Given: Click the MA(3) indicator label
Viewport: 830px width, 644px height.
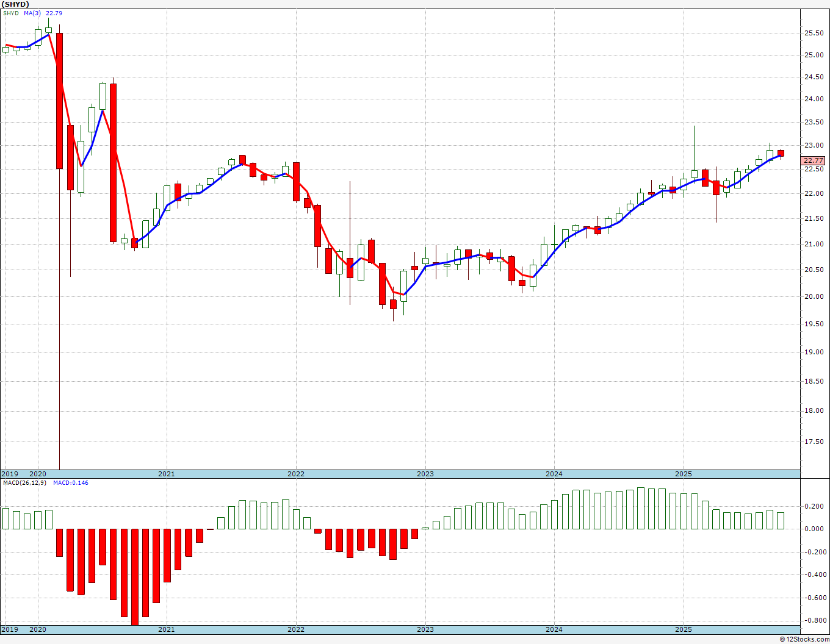Looking at the screenshot, I should click(32, 13).
